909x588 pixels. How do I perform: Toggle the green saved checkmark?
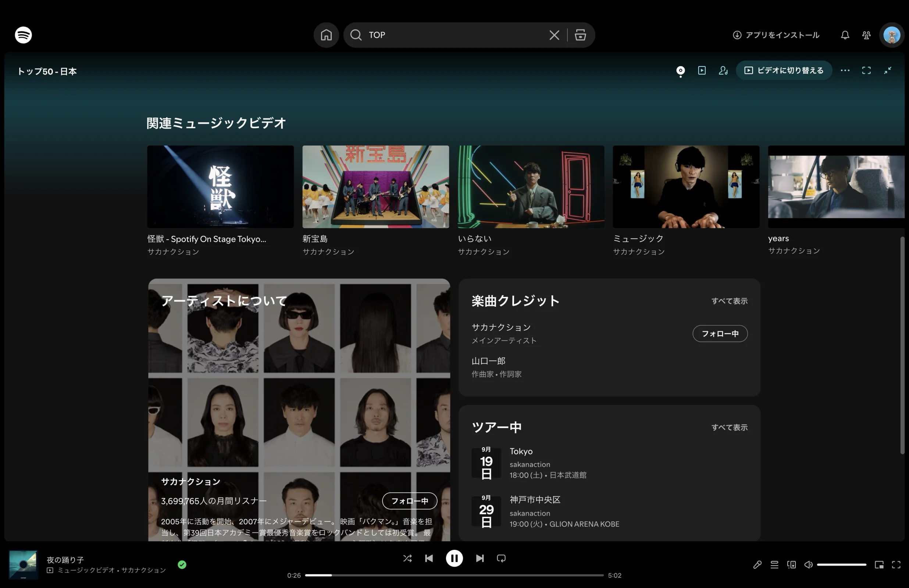[182, 564]
